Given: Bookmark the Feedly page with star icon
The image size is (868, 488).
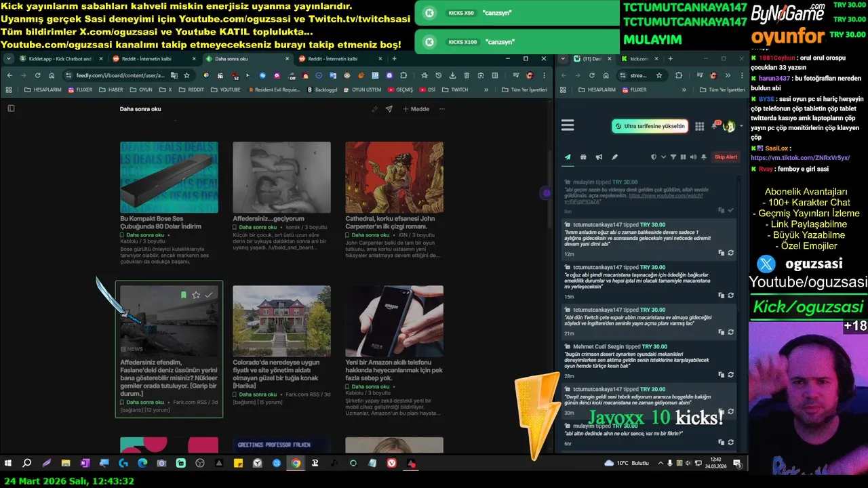Looking at the screenshot, I should 186,75.
